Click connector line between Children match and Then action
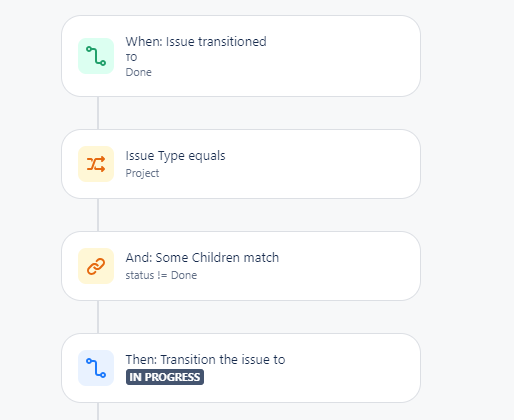Viewport: 514px width, 420px height. 98,317
